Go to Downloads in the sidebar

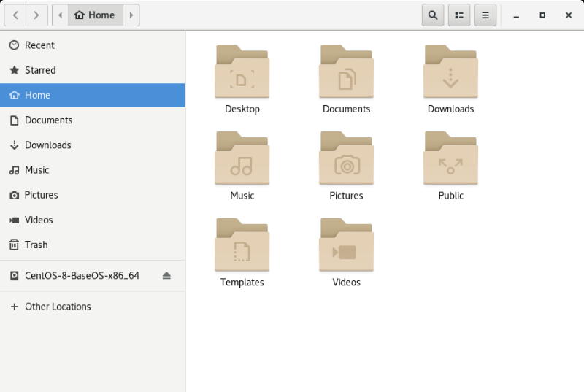93,145
